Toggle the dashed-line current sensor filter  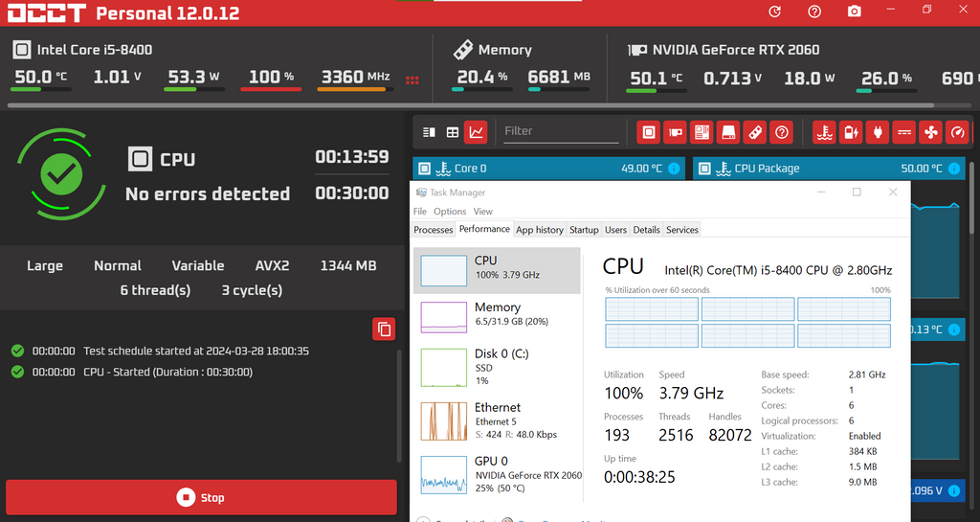pyautogui.click(x=904, y=132)
